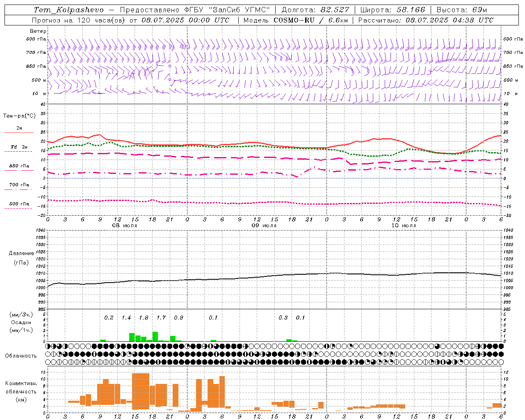Click the 08 июля date label
Screen dimensions: 525x420
pyautogui.click(x=125, y=226)
